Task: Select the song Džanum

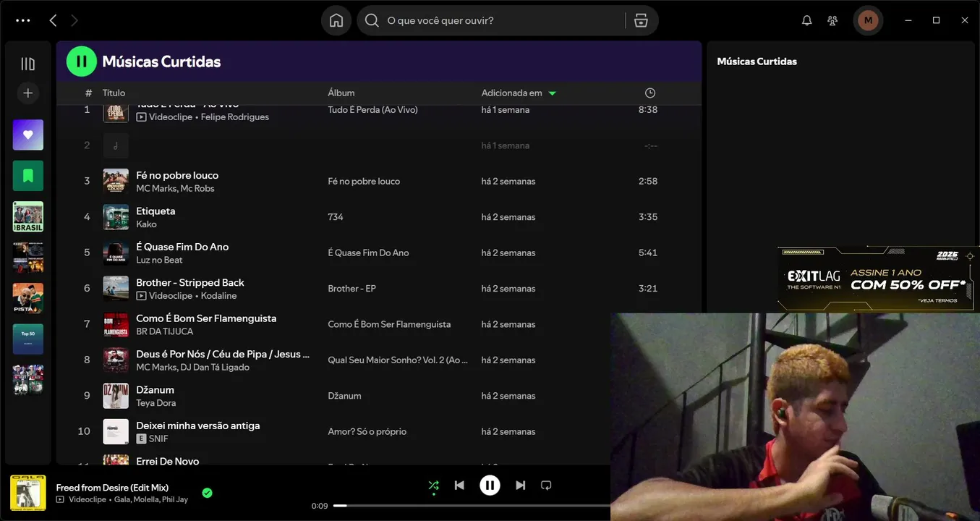Action: tap(156, 389)
